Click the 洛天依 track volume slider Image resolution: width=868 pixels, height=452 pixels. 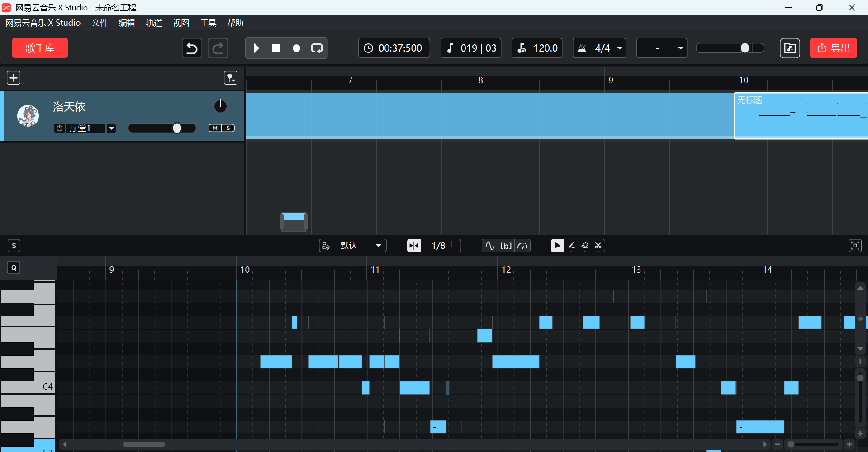pos(162,128)
